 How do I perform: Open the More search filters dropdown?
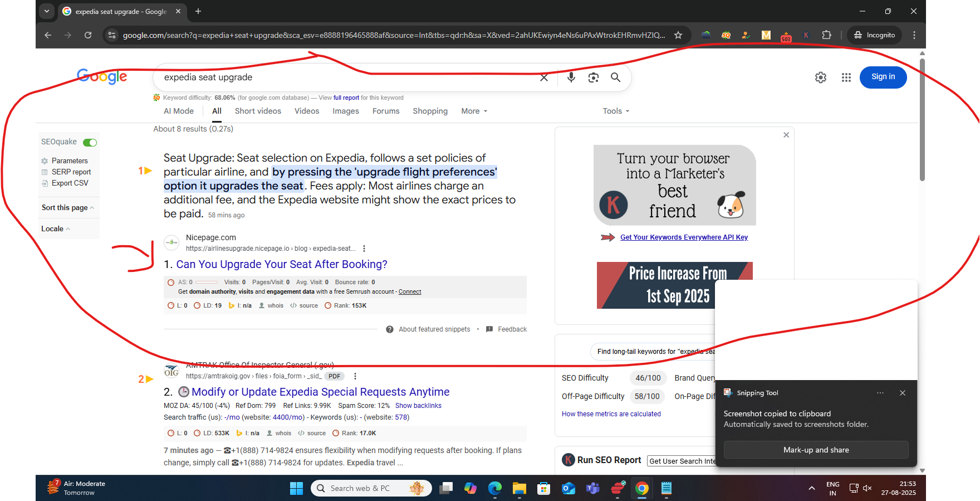pyautogui.click(x=474, y=111)
